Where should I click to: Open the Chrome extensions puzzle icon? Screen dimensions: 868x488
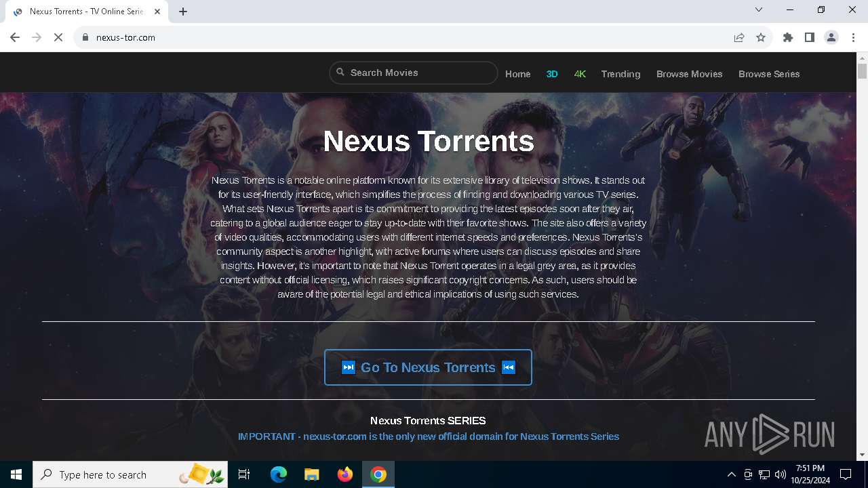point(788,37)
